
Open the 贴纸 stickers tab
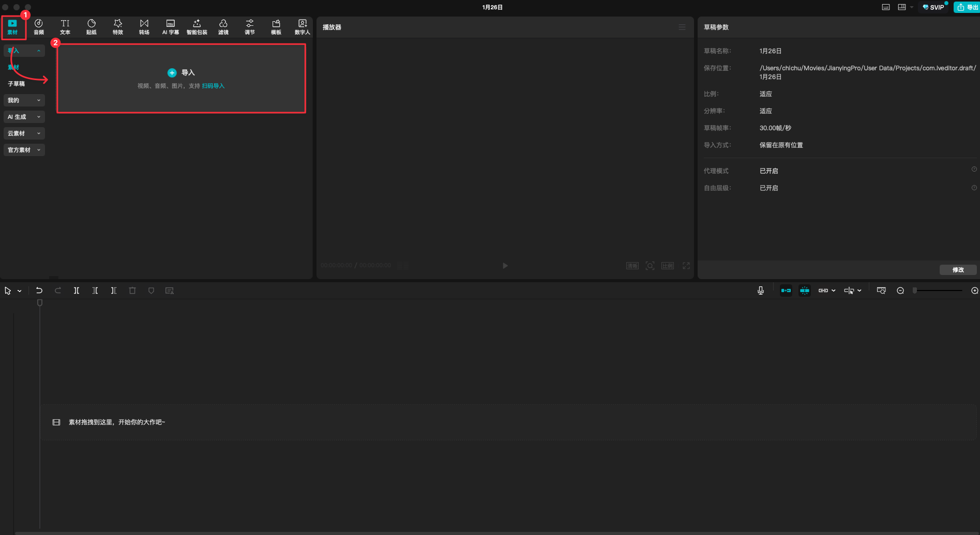point(92,27)
